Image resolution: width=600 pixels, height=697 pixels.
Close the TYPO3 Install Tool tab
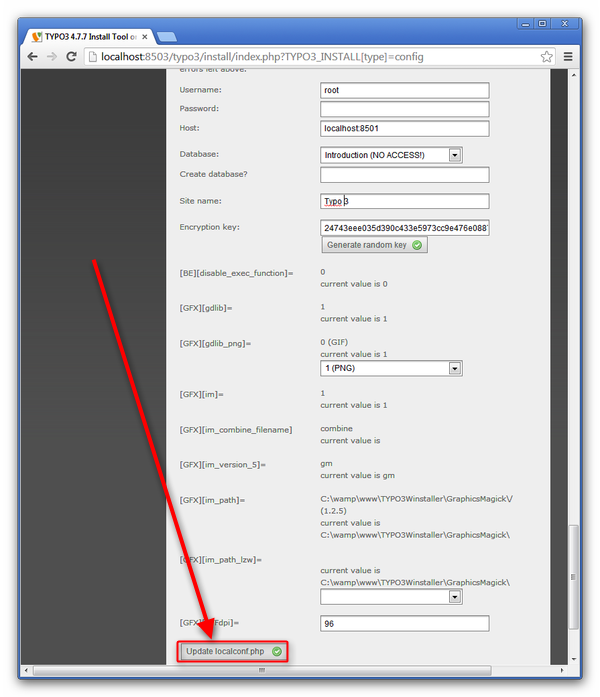pyautogui.click(x=144, y=36)
